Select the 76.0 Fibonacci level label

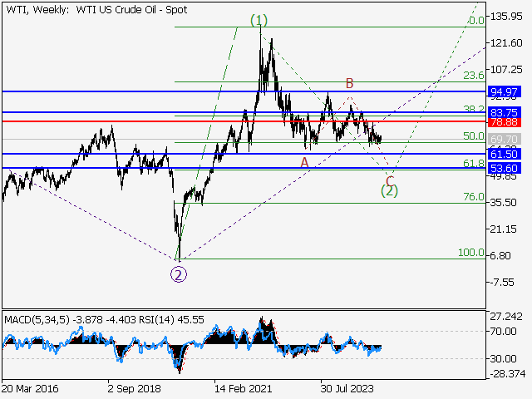tap(473, 197)
